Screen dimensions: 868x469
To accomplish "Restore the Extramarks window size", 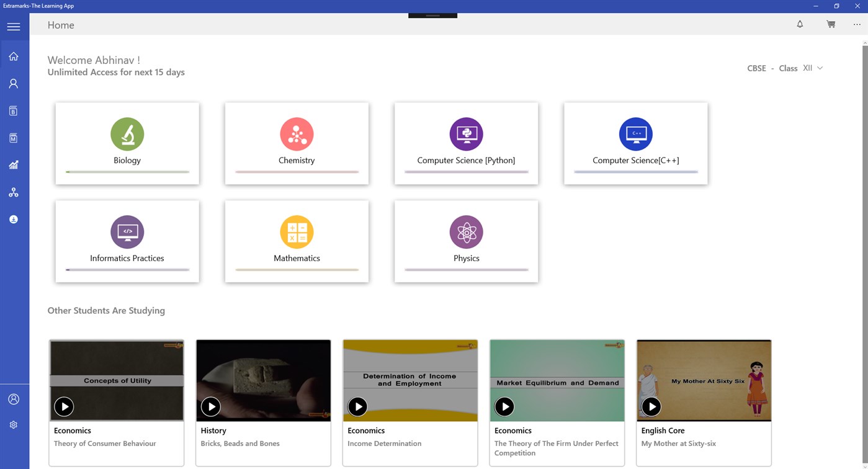I will pos(836,6).
